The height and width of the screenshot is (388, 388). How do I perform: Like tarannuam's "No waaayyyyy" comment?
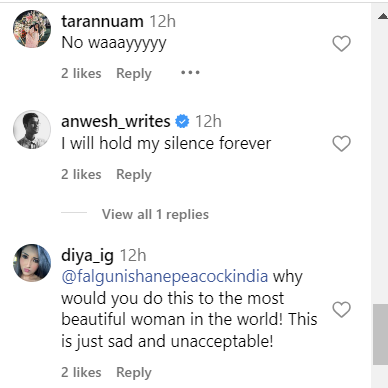pos(342,44)
